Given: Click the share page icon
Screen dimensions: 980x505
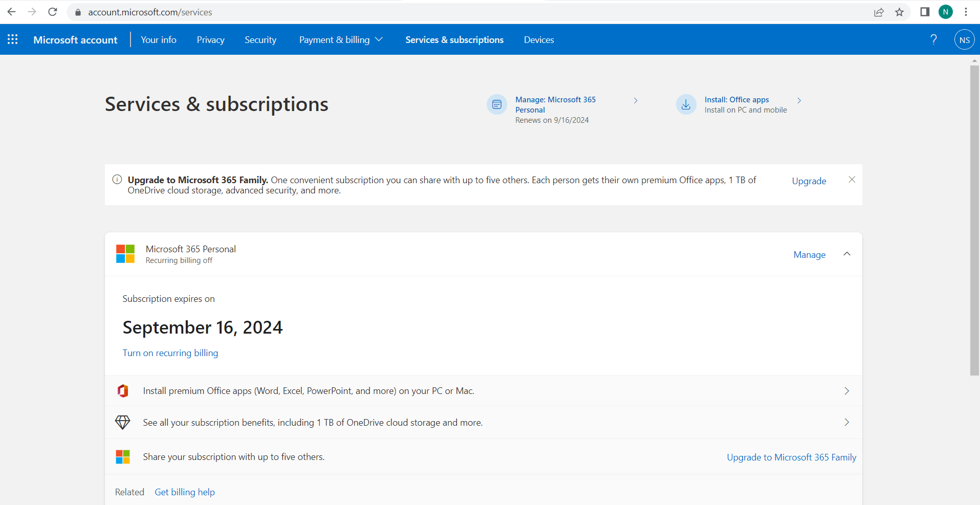Looking at the screenshot, I should pos(879,12).
